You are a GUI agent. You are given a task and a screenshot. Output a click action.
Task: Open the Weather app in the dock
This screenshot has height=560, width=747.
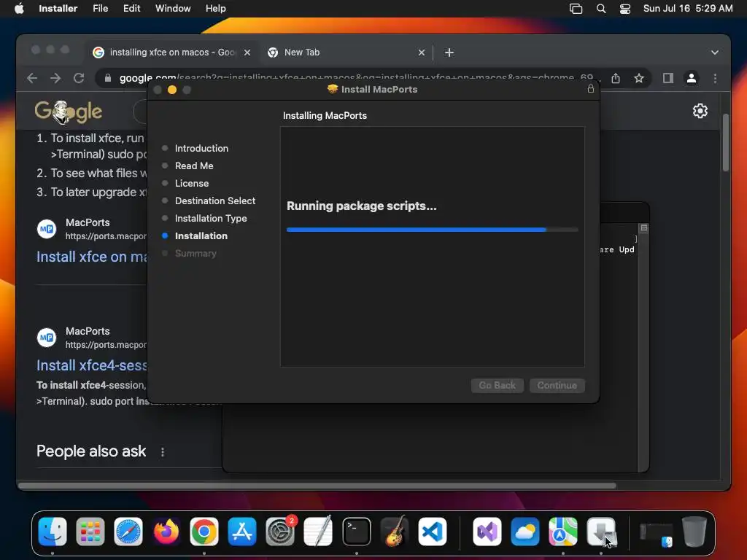[525, 532]
